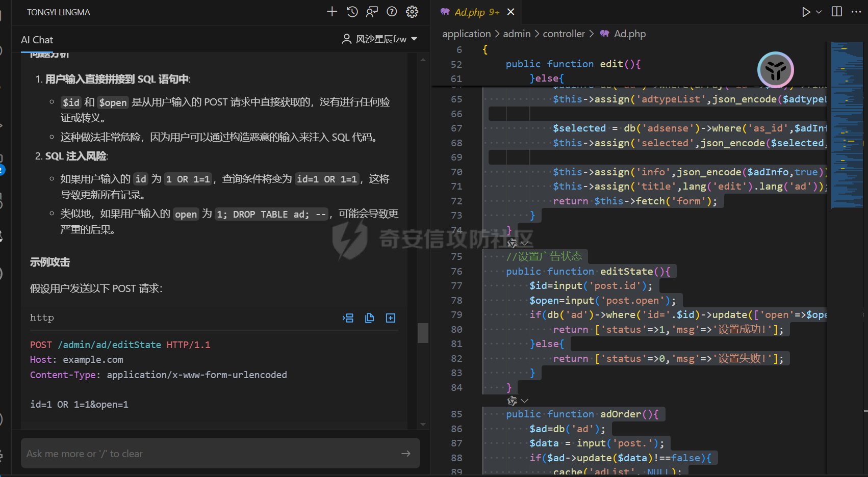Click the chat panel scrollbar thumb

click(423, 333)
